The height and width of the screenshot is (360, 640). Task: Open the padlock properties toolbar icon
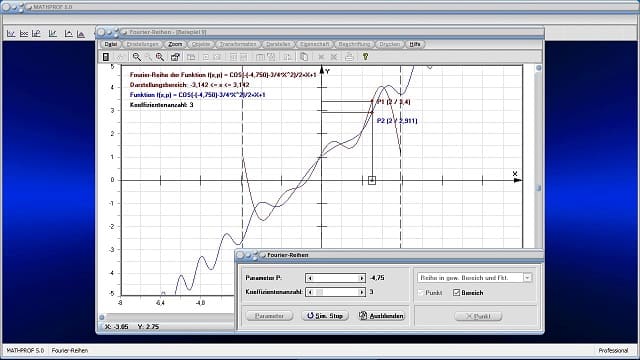(175, 57)
